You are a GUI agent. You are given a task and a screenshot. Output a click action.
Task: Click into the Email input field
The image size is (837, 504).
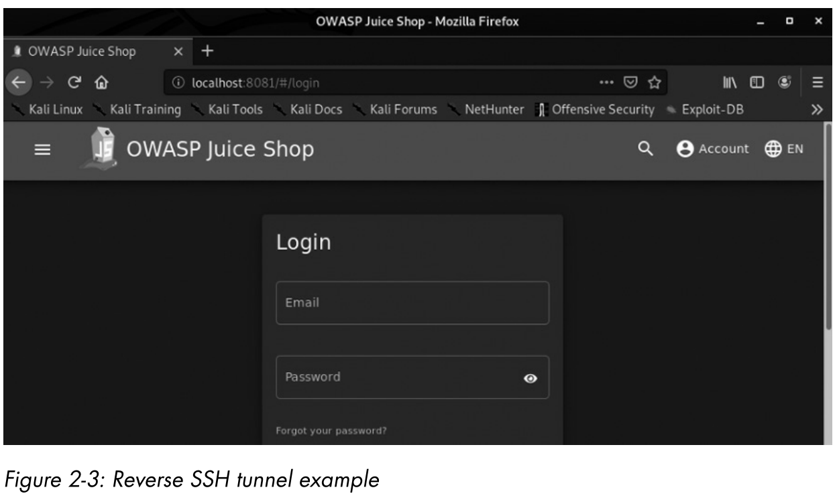click(x=412, y=303)
